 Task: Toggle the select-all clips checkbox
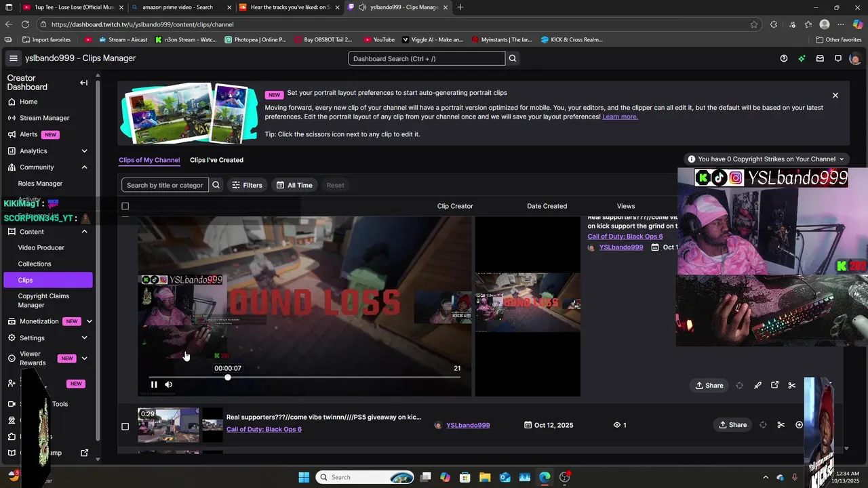125,206
